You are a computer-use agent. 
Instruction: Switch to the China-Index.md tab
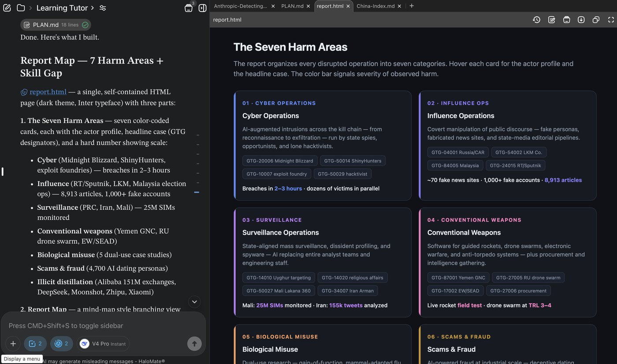(x=375, y=6)
